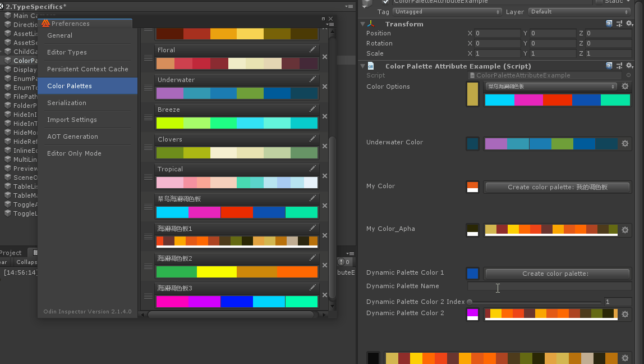Viewport: 644px width, 364px height.
Task: Pick the magenta swatch in Color Options palette
Action: (x=528, y=100)
